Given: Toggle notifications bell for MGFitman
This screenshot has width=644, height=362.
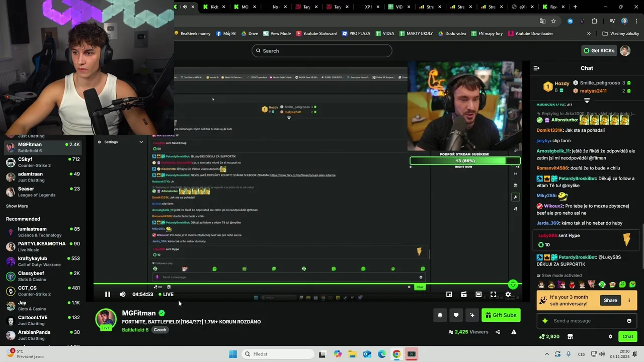Looking at the screenshot, I should 440,315.
